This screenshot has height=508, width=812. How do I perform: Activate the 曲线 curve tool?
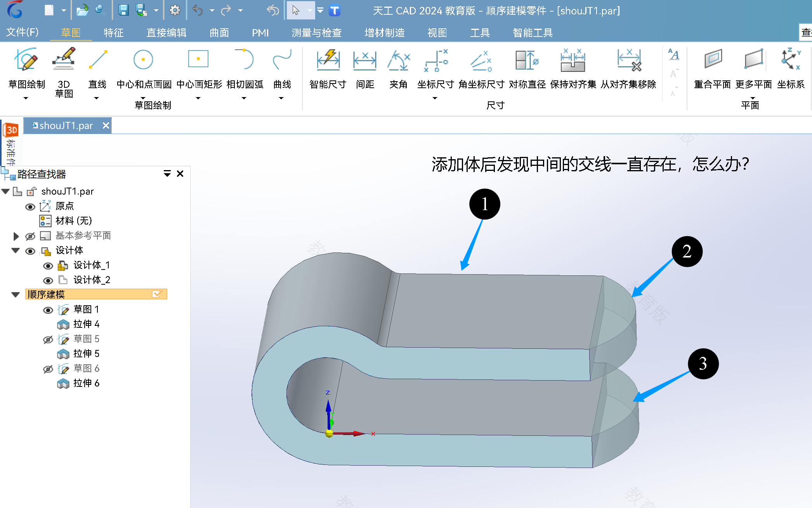tap(282, 68)
